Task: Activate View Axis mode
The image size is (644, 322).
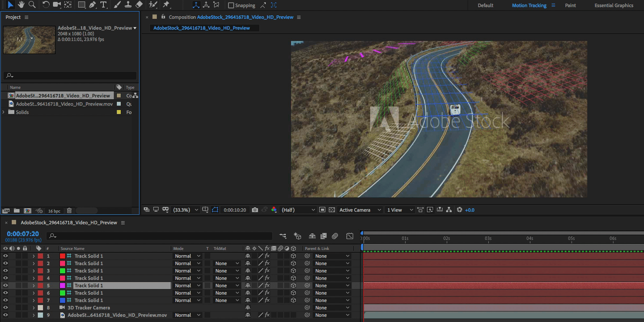Action: click(216, 5)
